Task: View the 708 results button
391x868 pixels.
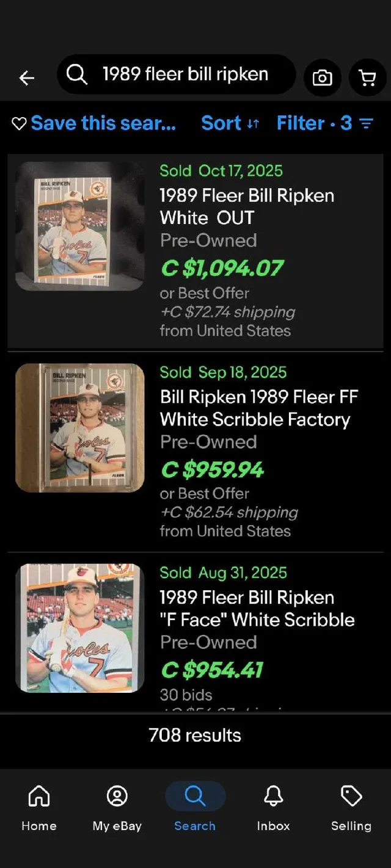Action: (194, 736)
